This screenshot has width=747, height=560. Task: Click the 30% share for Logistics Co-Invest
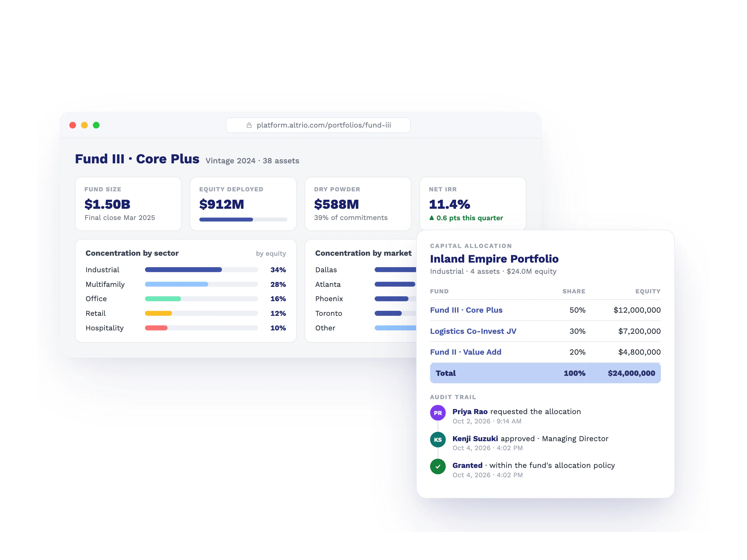click(577, 331)
